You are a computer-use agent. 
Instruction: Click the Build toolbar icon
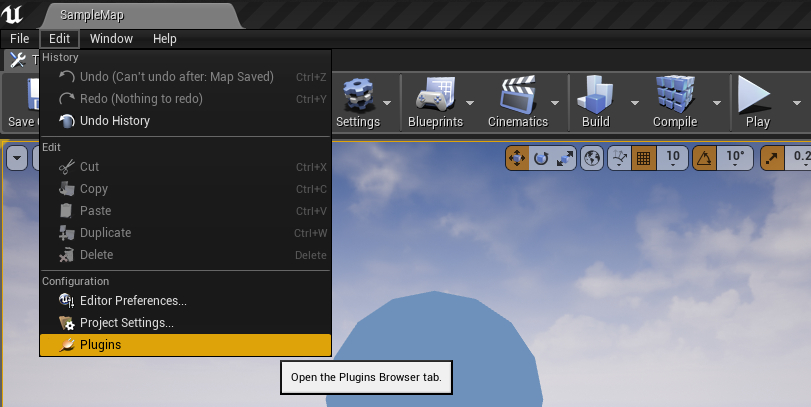click(x=595, y=95)
